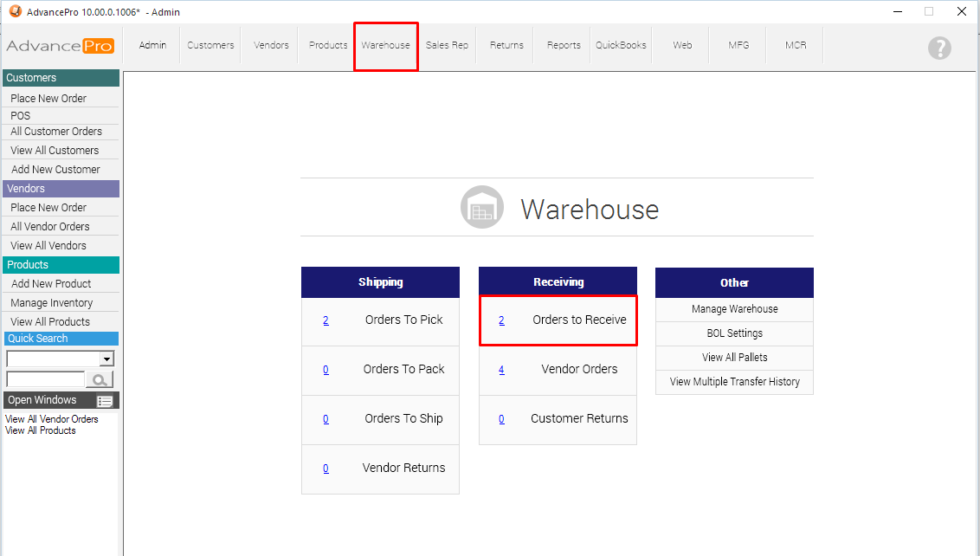Select View Multiple Transfer History
This screenshot has height=556, width=980.
734,382
